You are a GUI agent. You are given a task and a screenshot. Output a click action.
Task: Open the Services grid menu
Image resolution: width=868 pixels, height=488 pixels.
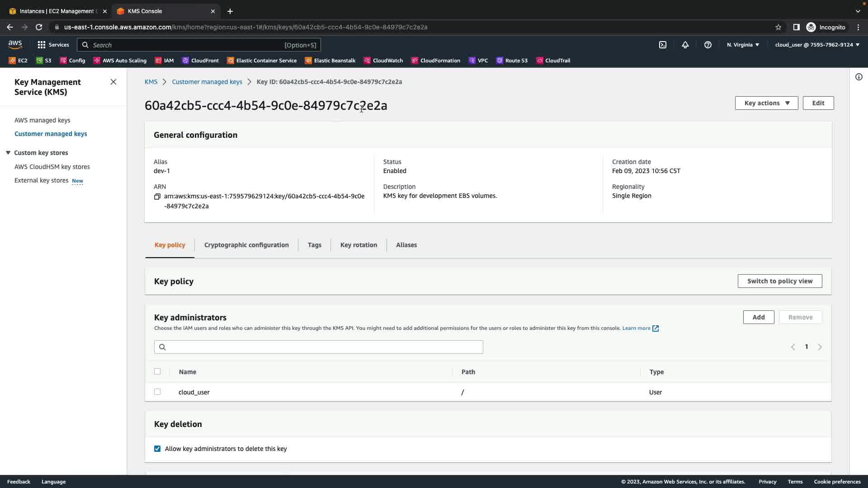coord(53,45)
